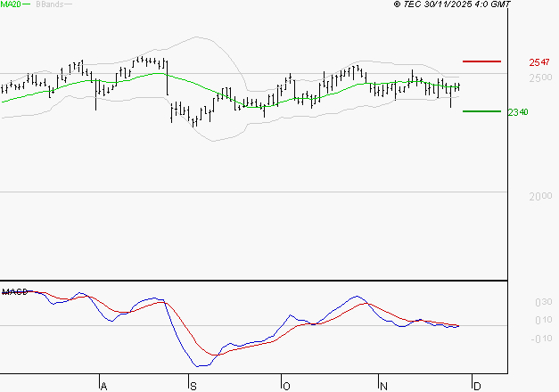
Task: Click the red resistance line at 2547
Action: [x=481, y=61]
